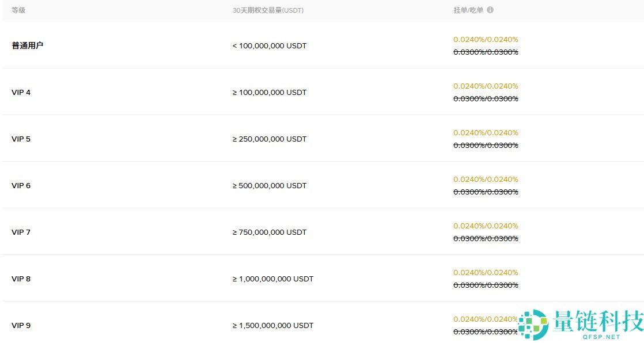The height and width of the screenshot is (343, 644).
Task: Select the 等级 column header
Action: pos(18,10)
